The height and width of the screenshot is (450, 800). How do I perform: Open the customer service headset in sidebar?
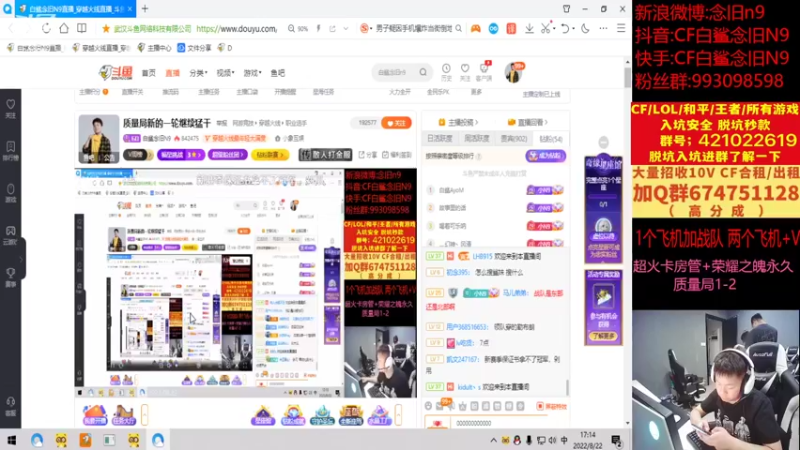pyautogui.click(x=11, y=406)
